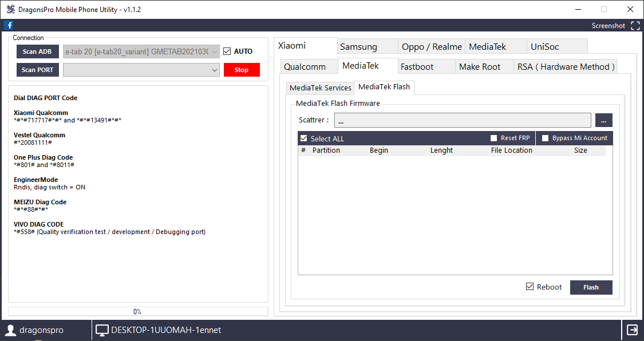Click the desktop monitor icon in status bar

[102, 330]
